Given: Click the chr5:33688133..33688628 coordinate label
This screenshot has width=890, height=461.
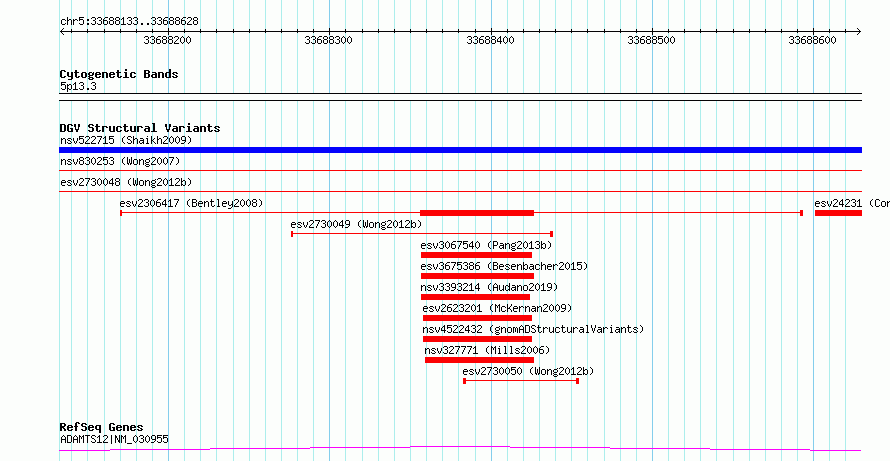Looking at the screenshot, I should click(129, 22).
